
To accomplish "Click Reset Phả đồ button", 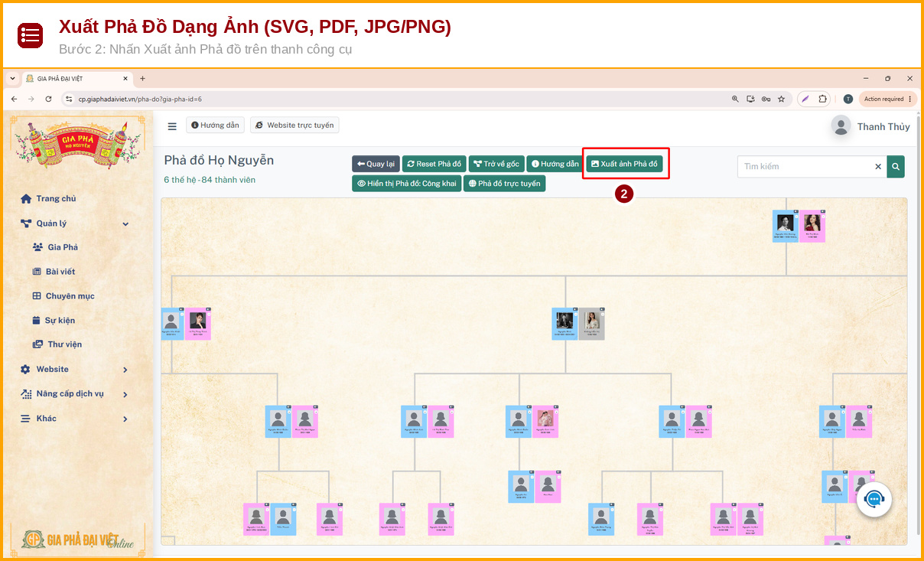I will pyautogui.click(x=434, y=164).
